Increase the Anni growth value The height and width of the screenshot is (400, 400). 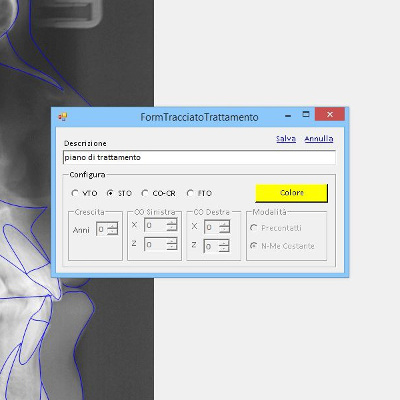[x=113, y=226]
